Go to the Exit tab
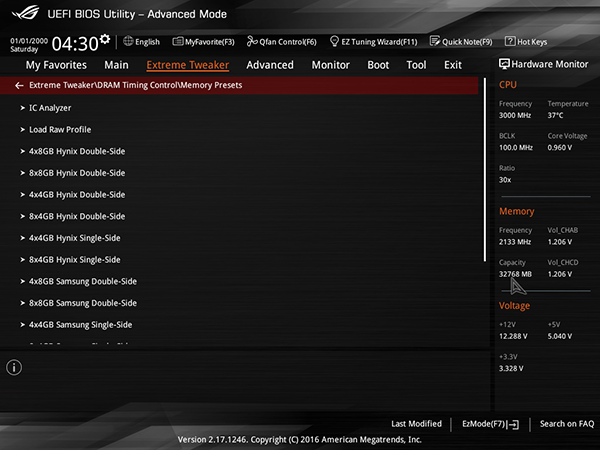600x450 pixels. tap(453, 65)
